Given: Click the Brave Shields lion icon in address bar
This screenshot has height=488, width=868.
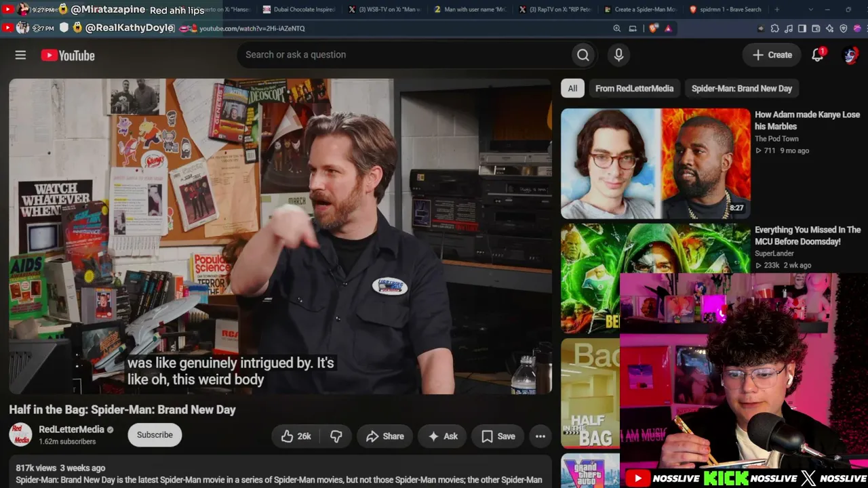Looking at the screenshot, I should coord(653,28).
